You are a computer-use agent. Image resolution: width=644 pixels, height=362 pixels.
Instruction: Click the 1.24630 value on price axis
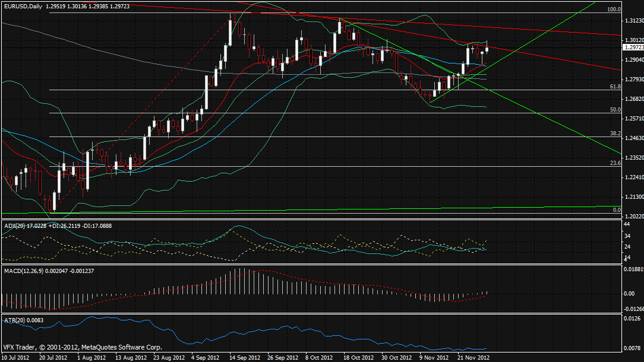tap(633, 138)
